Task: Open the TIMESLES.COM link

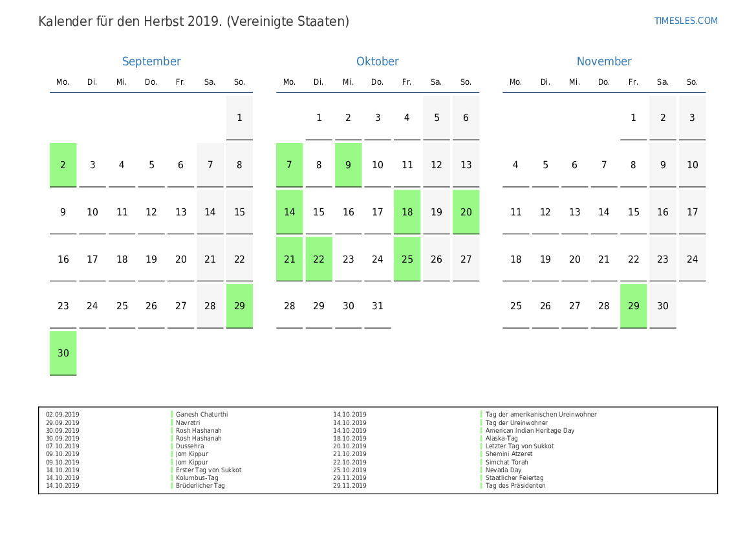Action: point(686,21)
